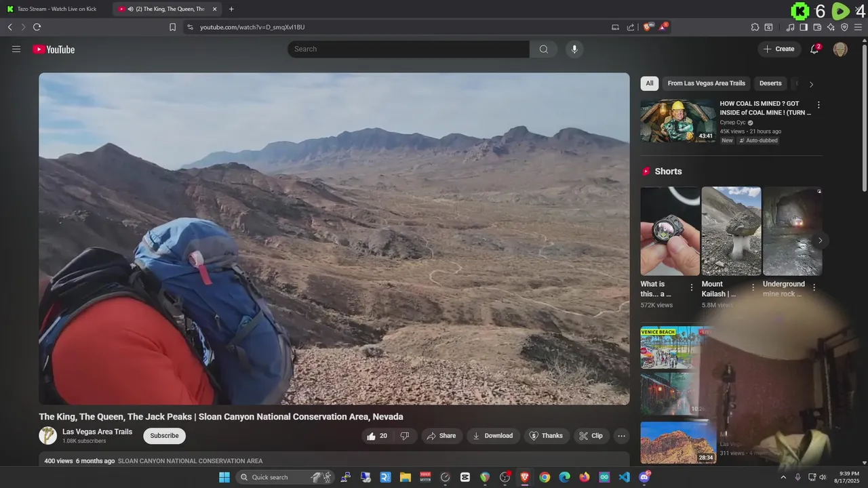
Task: Open options for Underground mine rock short
Action: coord(814,287)
